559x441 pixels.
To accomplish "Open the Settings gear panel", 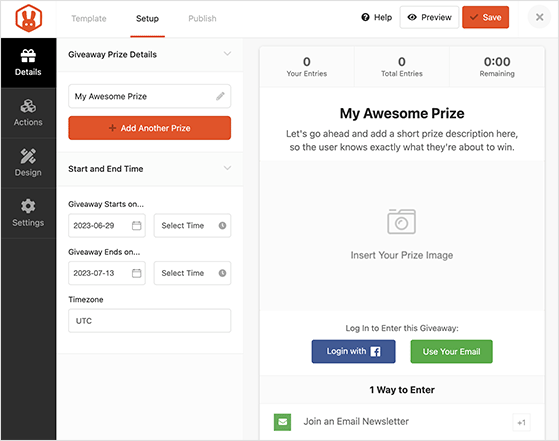I will click(28, 213).
